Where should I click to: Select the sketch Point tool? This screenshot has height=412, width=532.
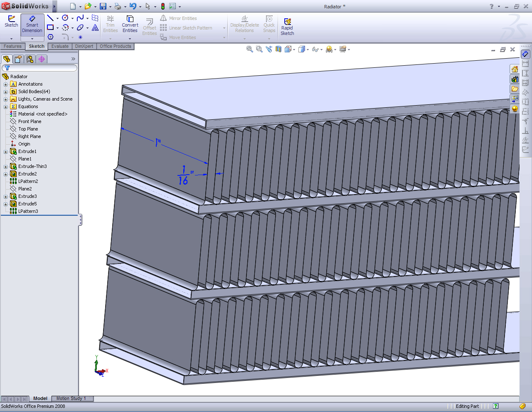(x=80, y=37)
